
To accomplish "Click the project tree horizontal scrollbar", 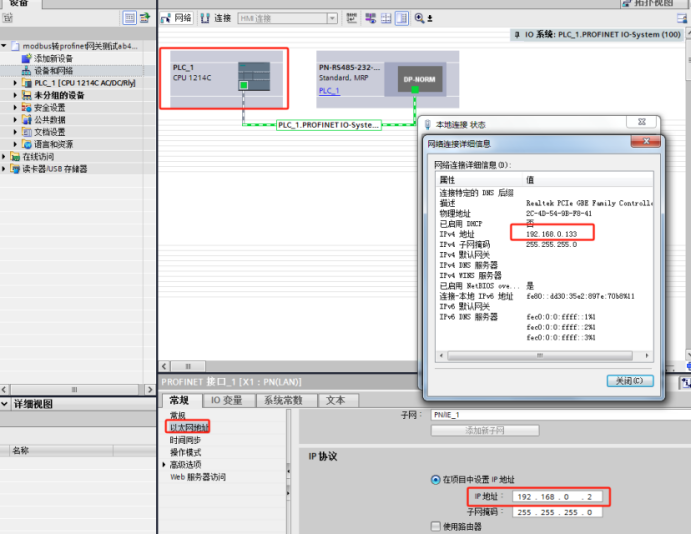I will [74, 390].
